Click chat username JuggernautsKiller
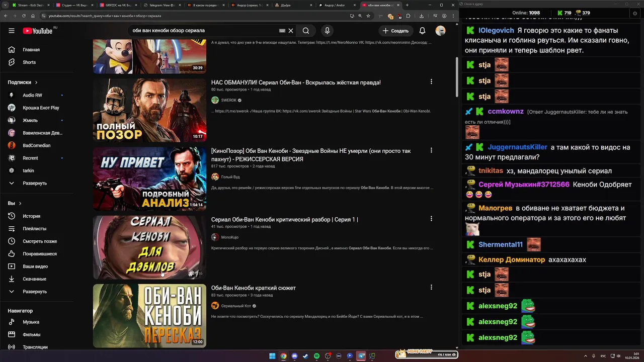The height and width of the screenshot is (362, 644). point(517,147)
